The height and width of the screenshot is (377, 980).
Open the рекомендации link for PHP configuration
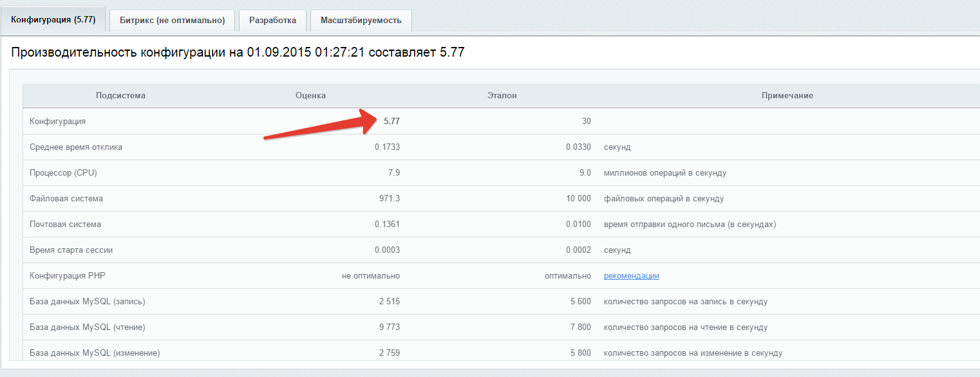pos(631,275)
